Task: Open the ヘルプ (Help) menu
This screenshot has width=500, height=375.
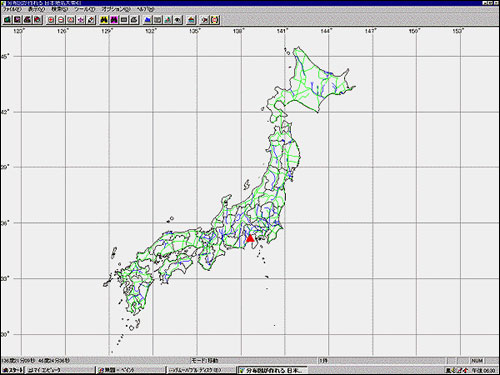Action: click(x=146, y=9)
